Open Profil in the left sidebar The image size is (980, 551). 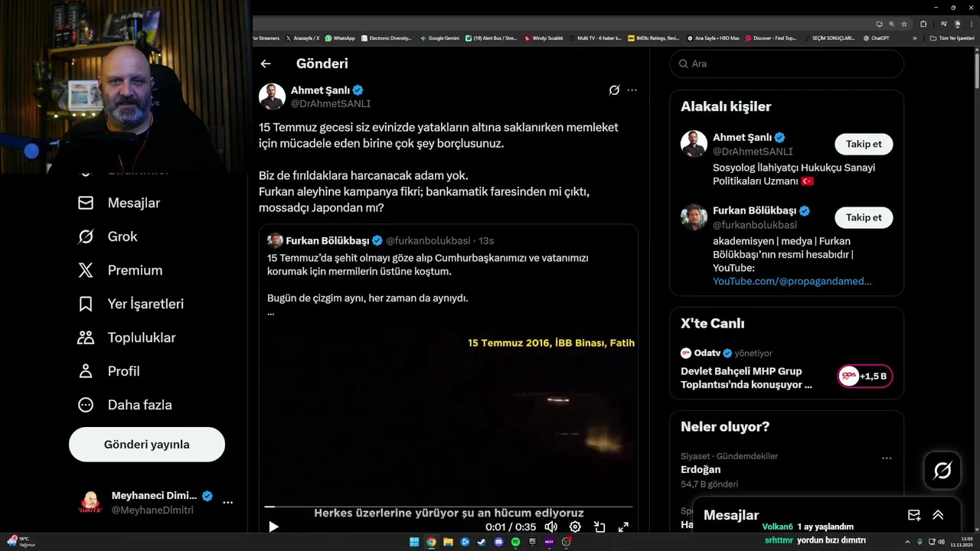tap(109, 371)
